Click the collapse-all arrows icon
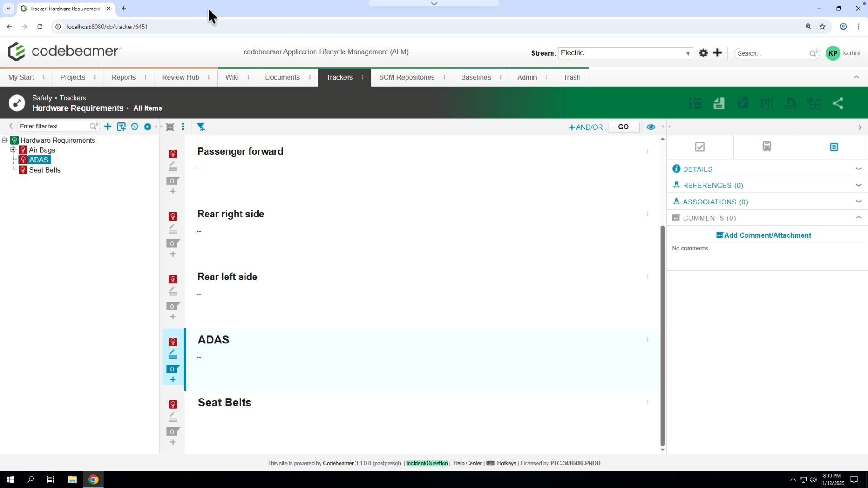 [x=170, y=127]
